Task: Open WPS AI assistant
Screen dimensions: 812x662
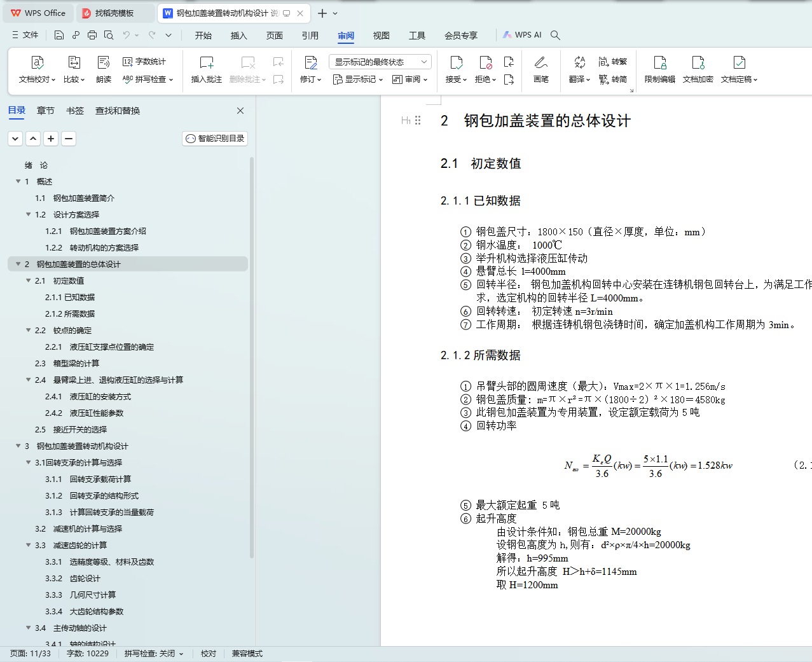Action: tap(523, 35)
